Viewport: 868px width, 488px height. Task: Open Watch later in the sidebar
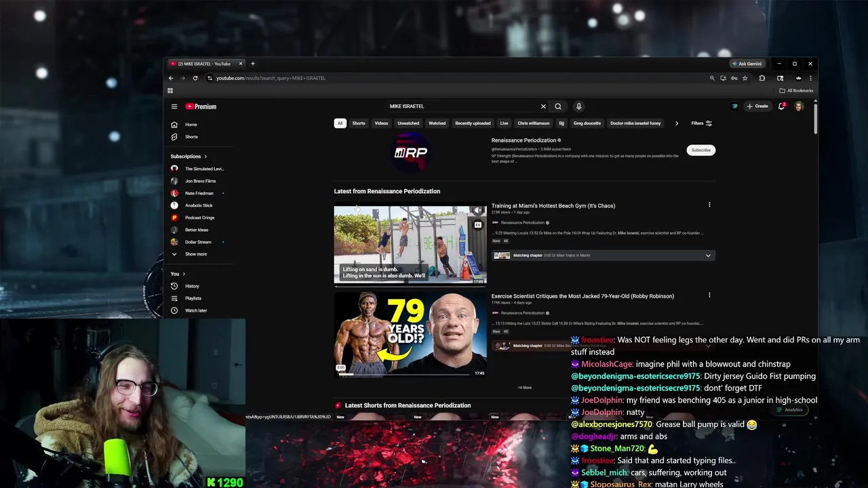click(195, 310)
